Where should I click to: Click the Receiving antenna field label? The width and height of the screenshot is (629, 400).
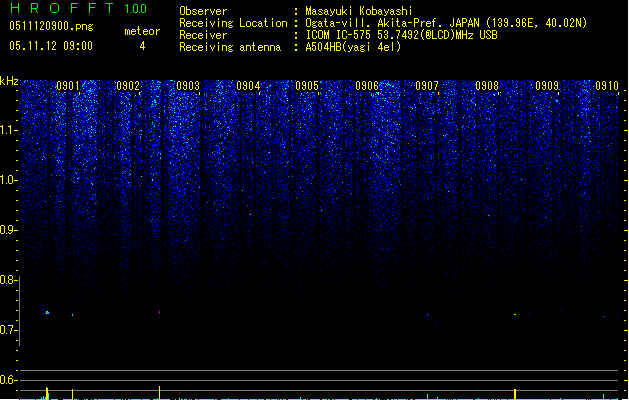(x=230, y=47)
